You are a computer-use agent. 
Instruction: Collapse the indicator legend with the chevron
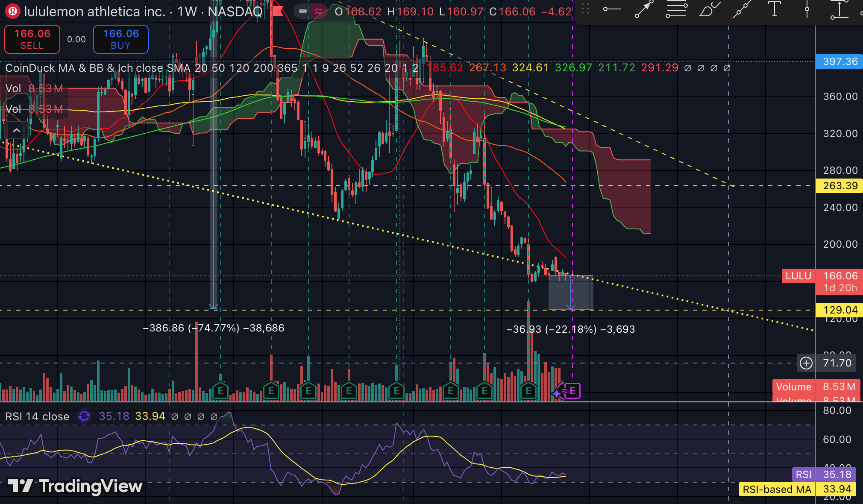(16, 130)
